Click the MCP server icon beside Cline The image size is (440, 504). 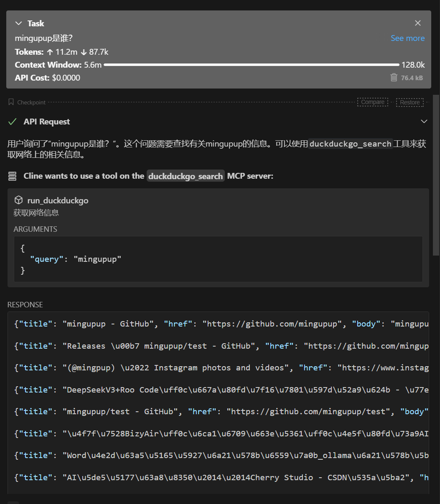coord(13,176)
